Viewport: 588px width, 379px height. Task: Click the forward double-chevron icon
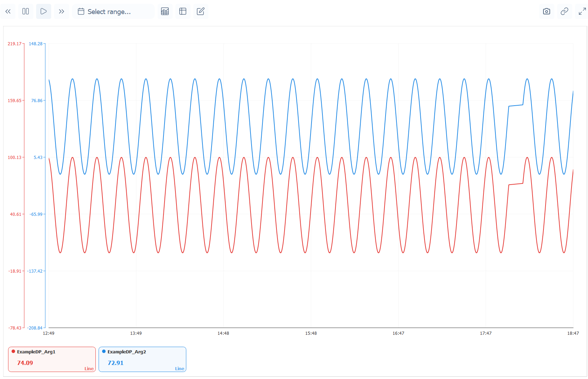(61, 12)
